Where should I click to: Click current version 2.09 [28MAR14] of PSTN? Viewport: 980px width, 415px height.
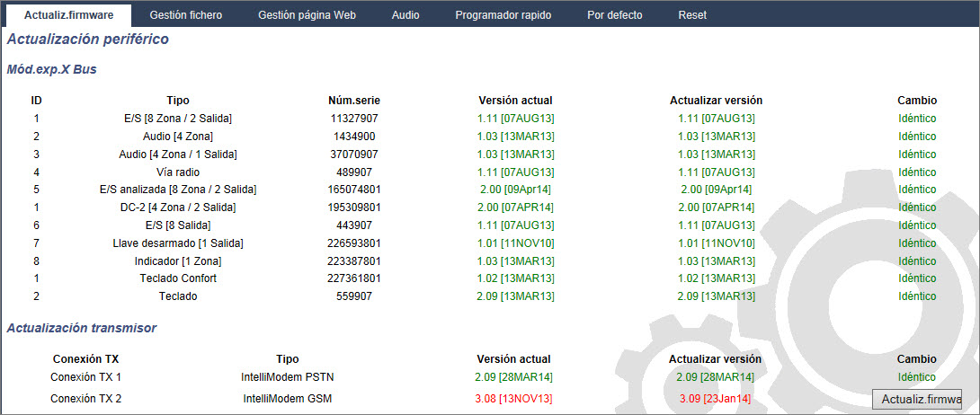513,377
